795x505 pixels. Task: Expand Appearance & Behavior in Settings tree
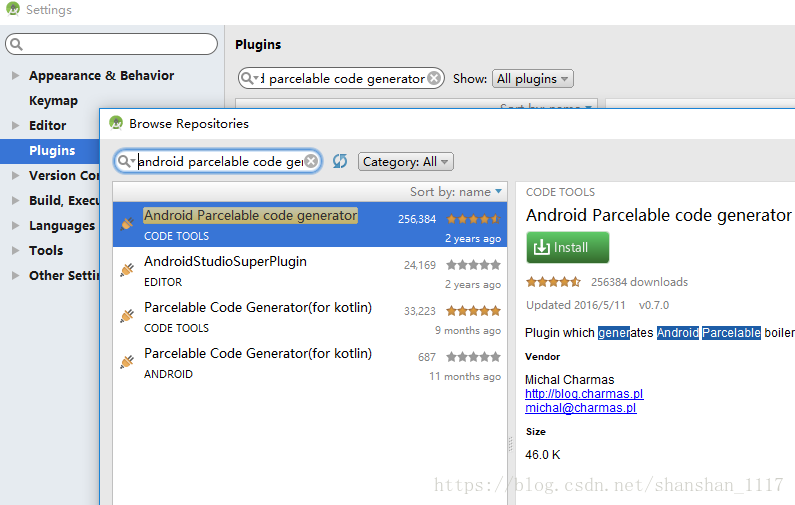[x=15, y=76]
